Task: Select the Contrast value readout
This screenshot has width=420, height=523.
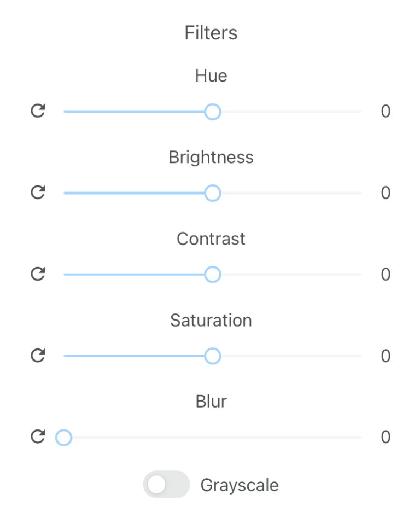Action: tap(386, 275)
